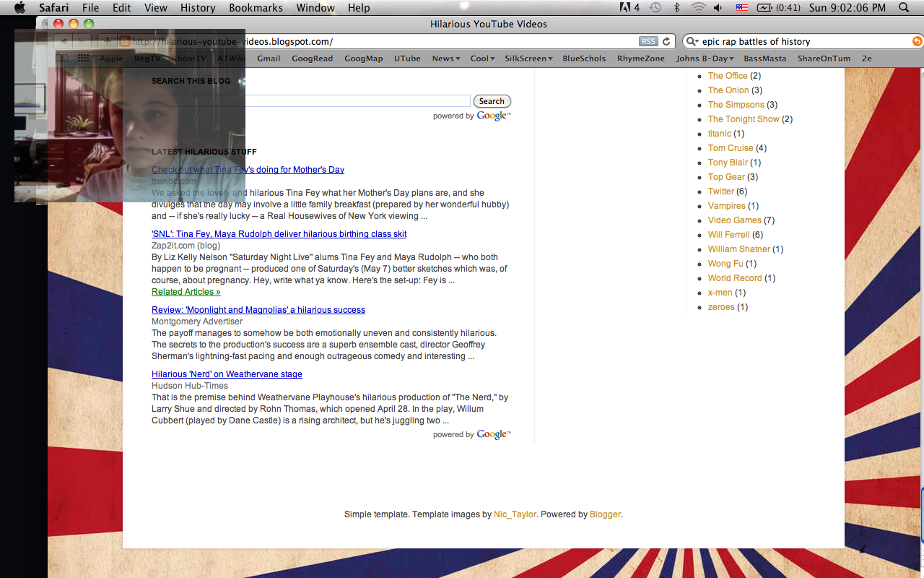Open the GoogRead bookmark

(x=313, y=59)
